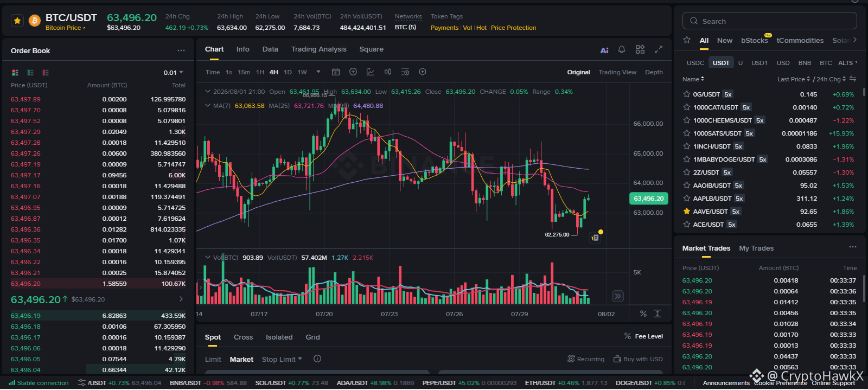Open hexagon chart settings icon
Image resolution: width=868 pixels, height=390 pixels.
423,72
